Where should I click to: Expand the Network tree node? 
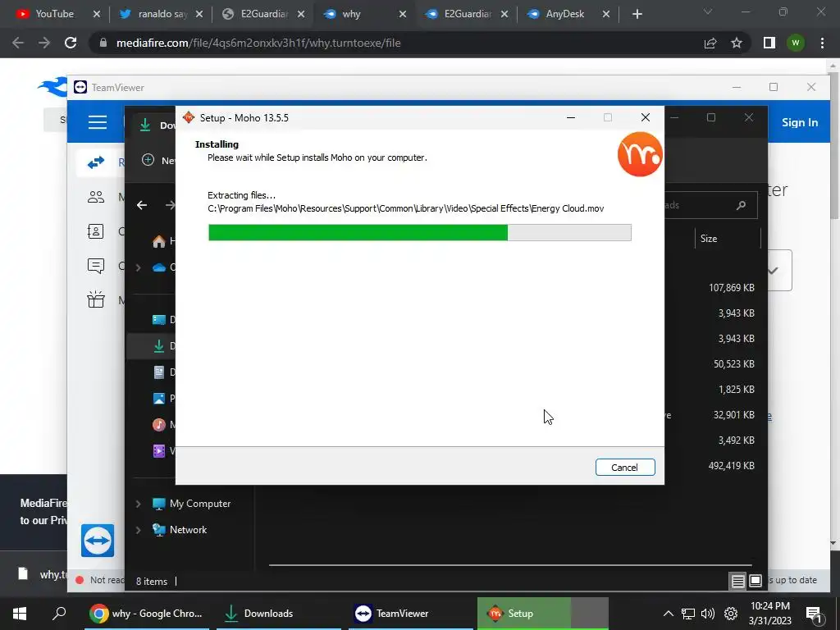[x=138, y=530]
